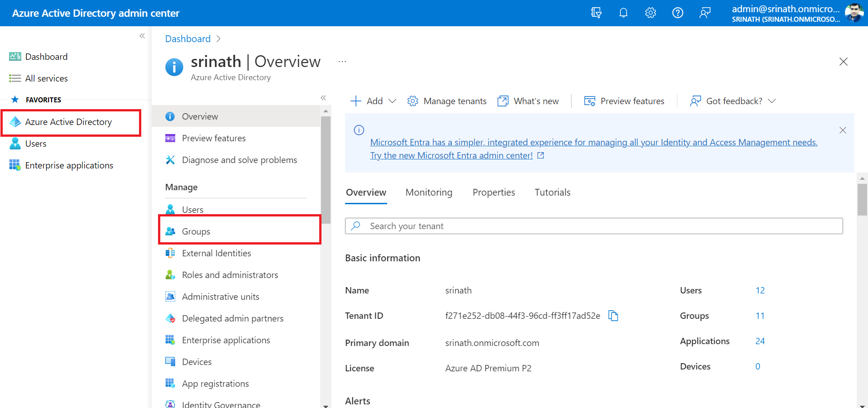The width and height of the screenshot is (868, 408).
Task: Click the resource menu scrollbar down arrow
Action: pyautogui.click(x=326, y=405)
